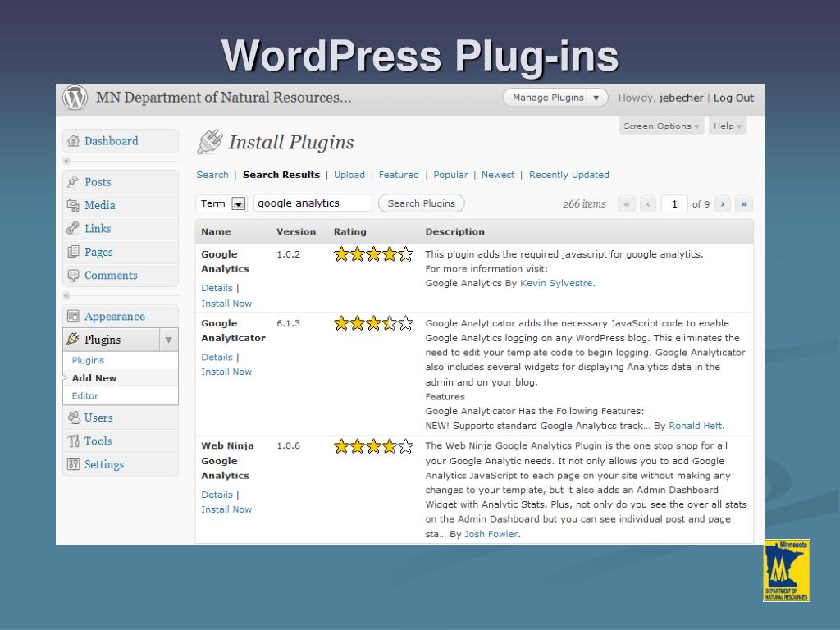Viewport: 840px width, 630px height.
Task: Switch to the Popular tab
Action: coord(450,175)
